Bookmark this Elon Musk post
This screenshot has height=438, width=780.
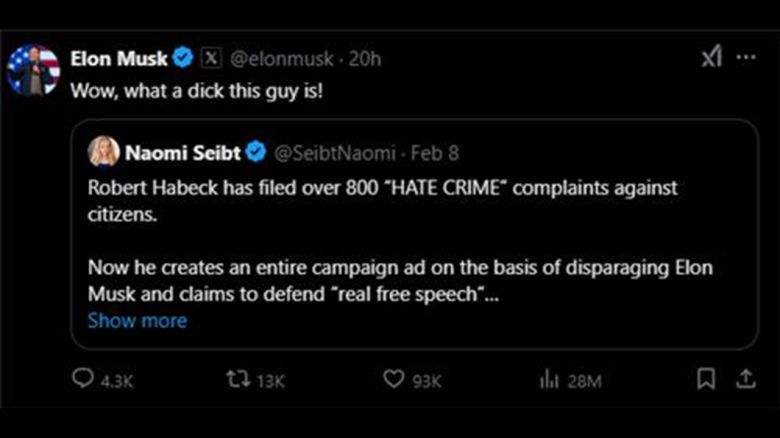(706, 380)
